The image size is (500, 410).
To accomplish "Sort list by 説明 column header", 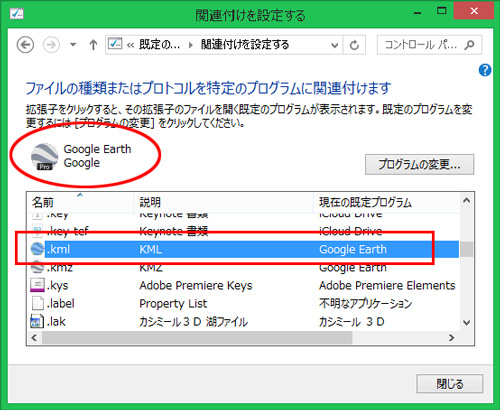I will pos(223,202).
